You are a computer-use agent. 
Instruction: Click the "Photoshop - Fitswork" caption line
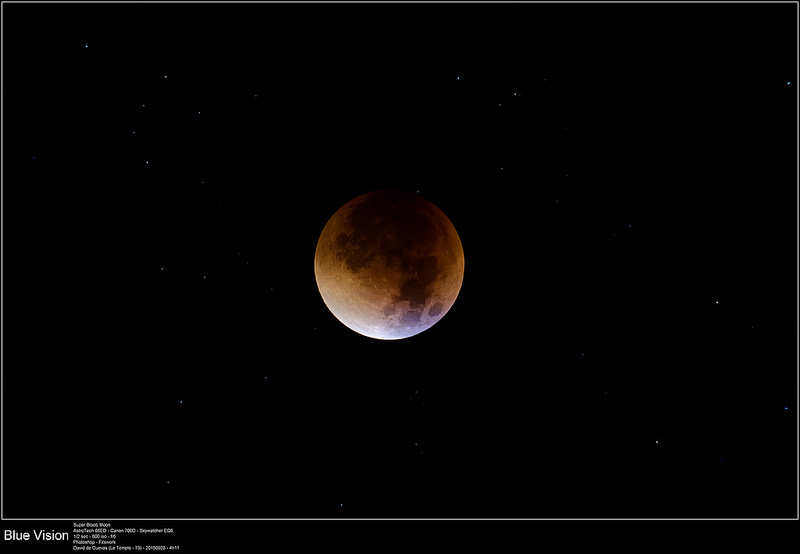click(94, 542)
